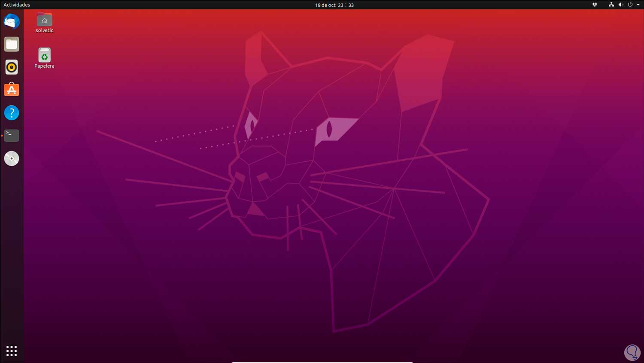The height and width of the screenshot is (363, 644).
Task: Select the Papelera trash icon on desktop
Action: (44, 58)
